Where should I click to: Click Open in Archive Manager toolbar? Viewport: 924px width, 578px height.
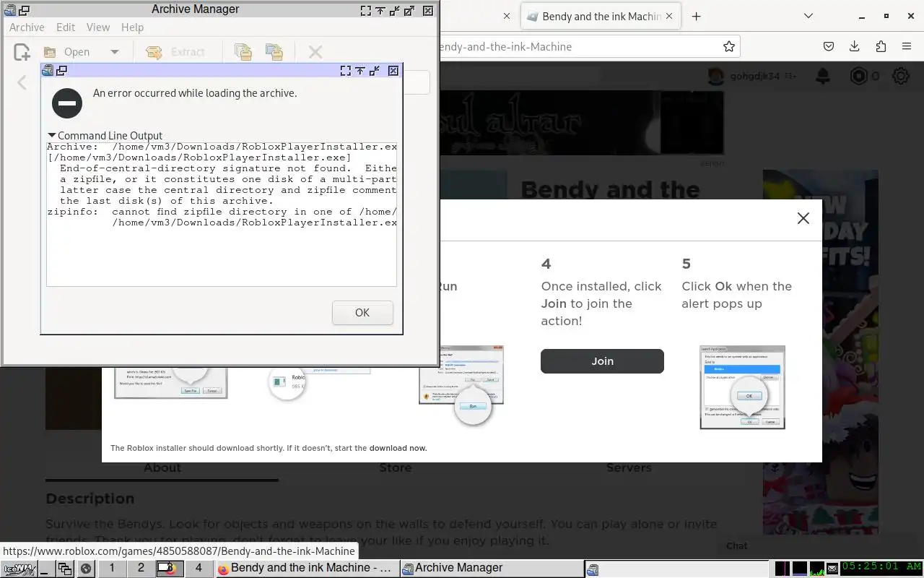(66, 52)
